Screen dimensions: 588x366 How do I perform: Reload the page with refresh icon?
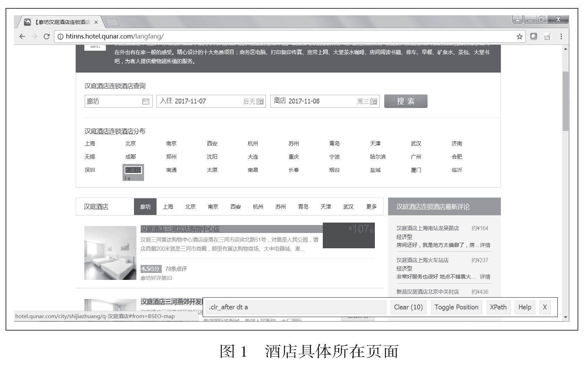click(x=46, y=36)
